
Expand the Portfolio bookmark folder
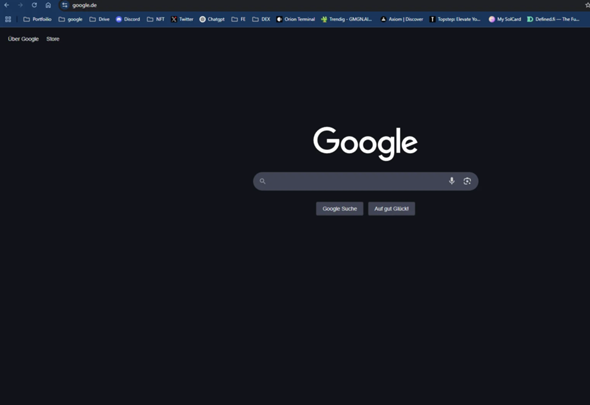click(x=37, y=19)
